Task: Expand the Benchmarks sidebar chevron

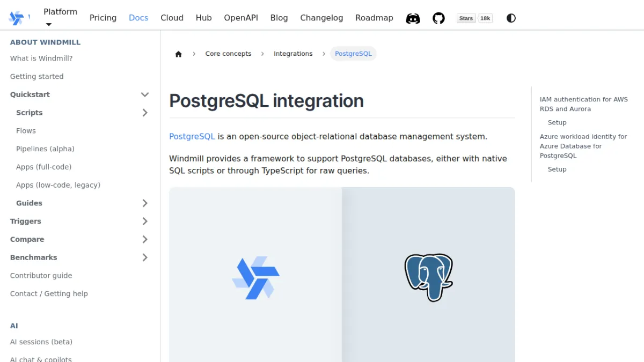Action: pyautogui.click(x=145, y=257)
